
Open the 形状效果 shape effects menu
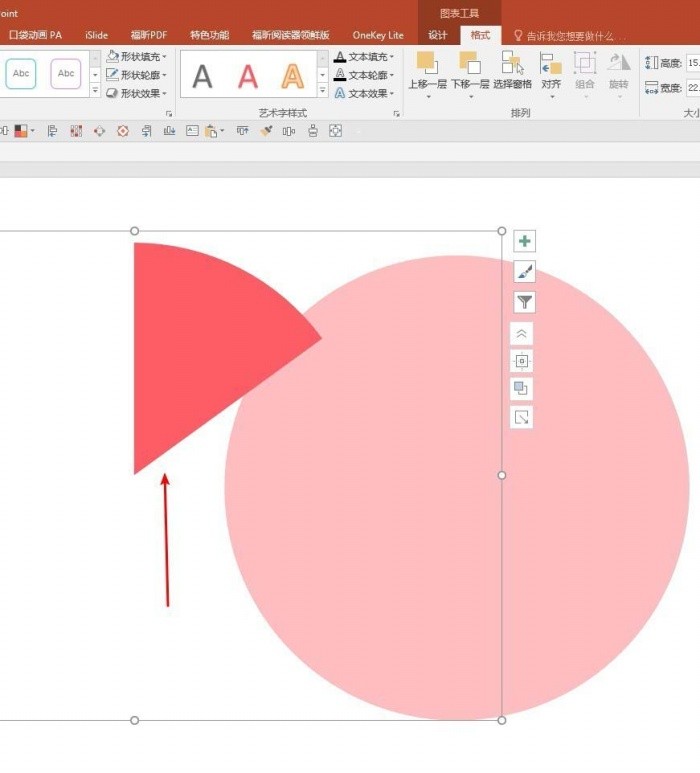137,93
